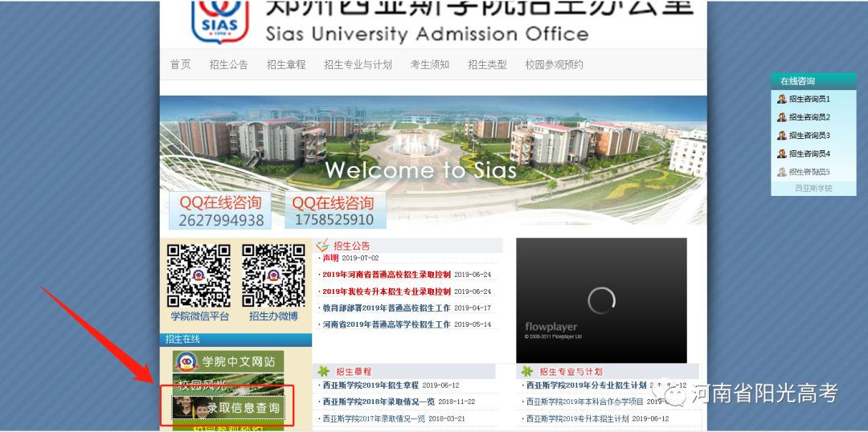Click the 招生咨询员5 avatar icon
The image size is (868, 432).
(x=782, y=172)
